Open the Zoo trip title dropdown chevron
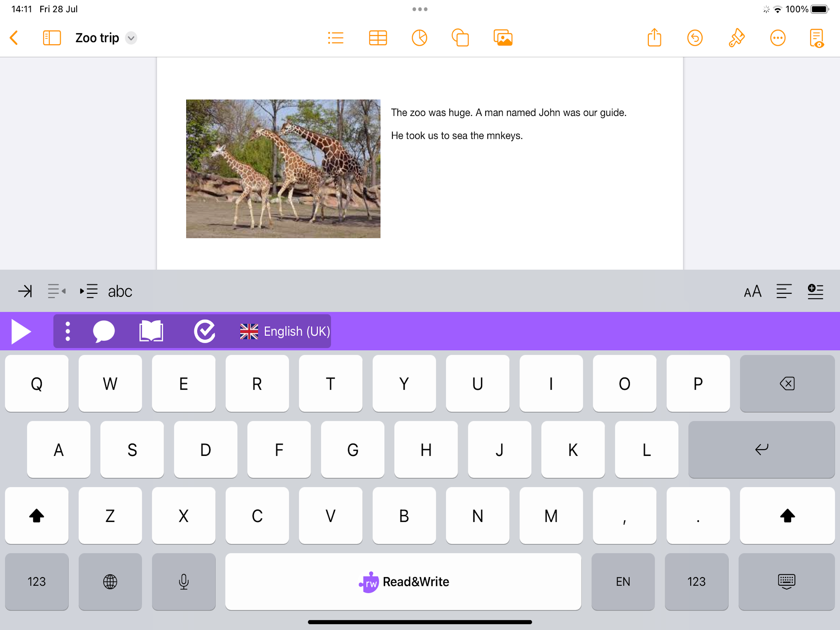This screenshot has height=630, width=840. tap(131, 38)
